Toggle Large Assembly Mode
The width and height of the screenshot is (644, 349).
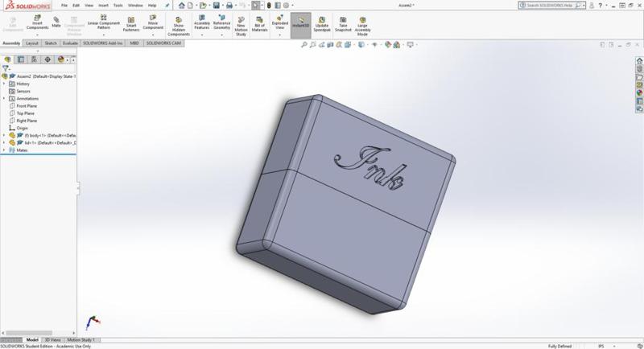click(x=362, y=27)
